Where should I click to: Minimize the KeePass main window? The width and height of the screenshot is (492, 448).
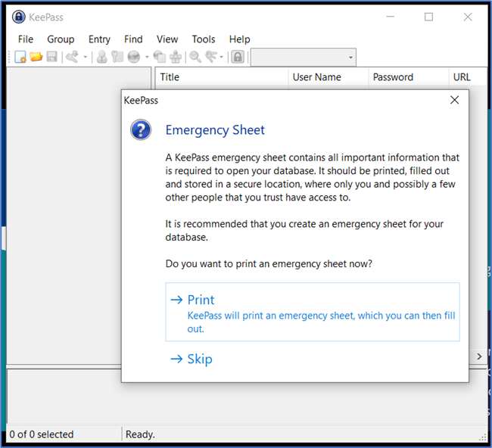pos(390,17)
